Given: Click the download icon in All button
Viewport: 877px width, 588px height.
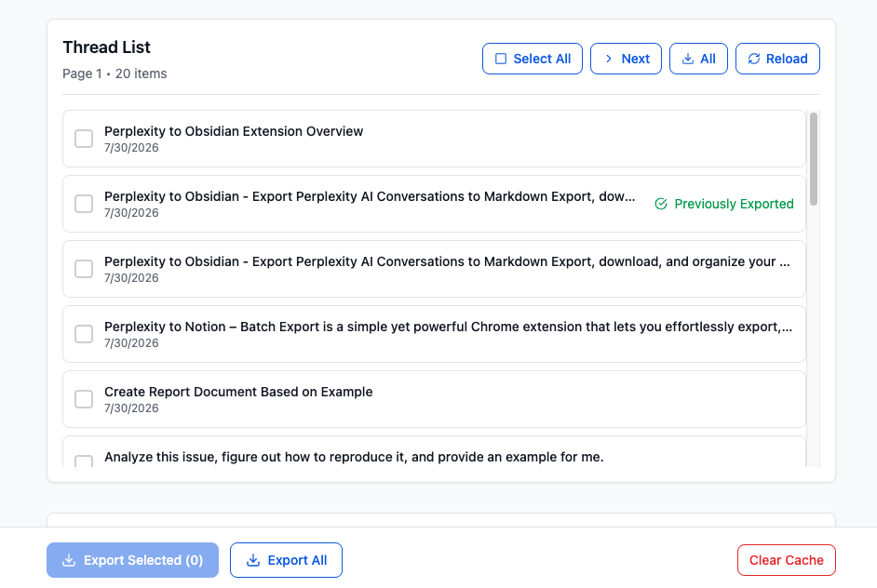Looking at the screenshot, I should [688, 59].
